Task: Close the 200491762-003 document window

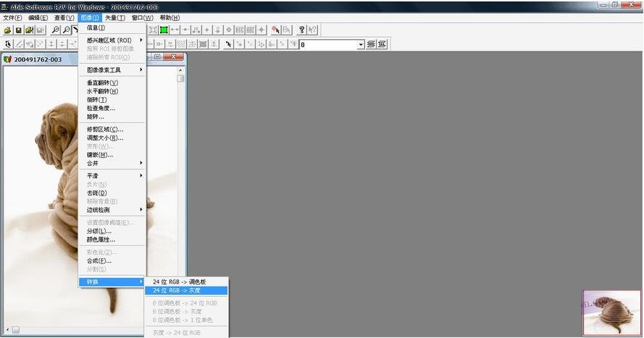Action: pyautogui.click(x=173, y=57)
